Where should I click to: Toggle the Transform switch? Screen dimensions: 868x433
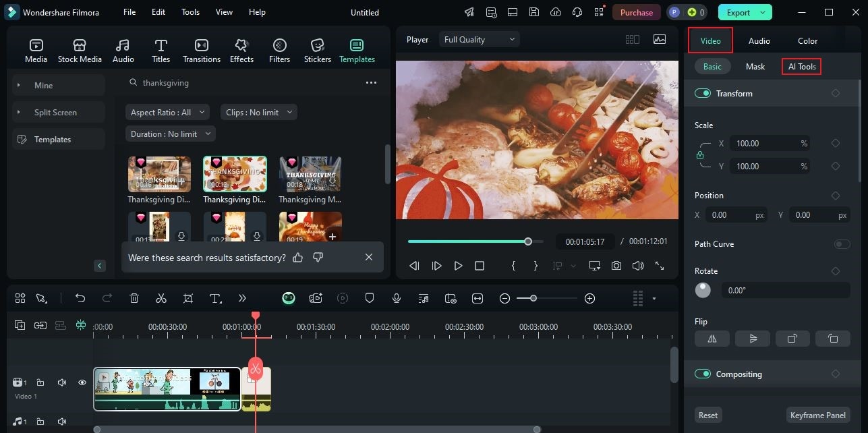click(x=703, y=93)
